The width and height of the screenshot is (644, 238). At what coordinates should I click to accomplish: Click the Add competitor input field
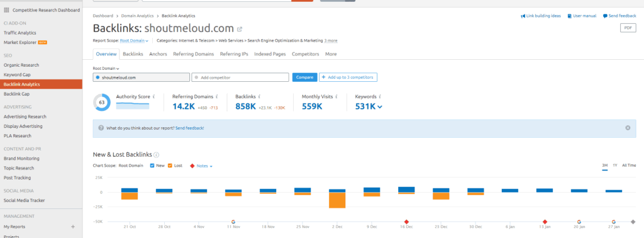(240, 77)
